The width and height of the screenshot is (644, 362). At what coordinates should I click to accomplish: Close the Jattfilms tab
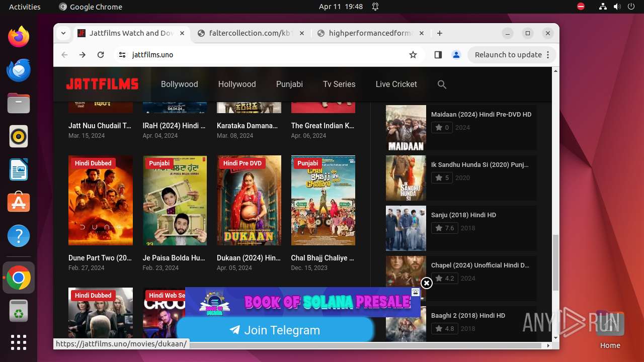[182, 33]
